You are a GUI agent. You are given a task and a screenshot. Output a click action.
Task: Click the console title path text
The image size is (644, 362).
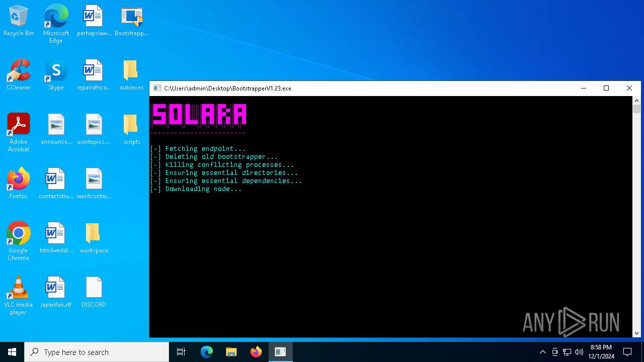point(227,88)
